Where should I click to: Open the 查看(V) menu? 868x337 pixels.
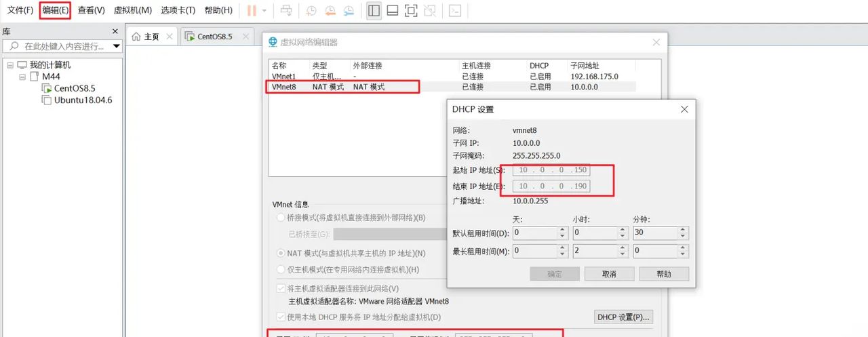pos(92,10)
